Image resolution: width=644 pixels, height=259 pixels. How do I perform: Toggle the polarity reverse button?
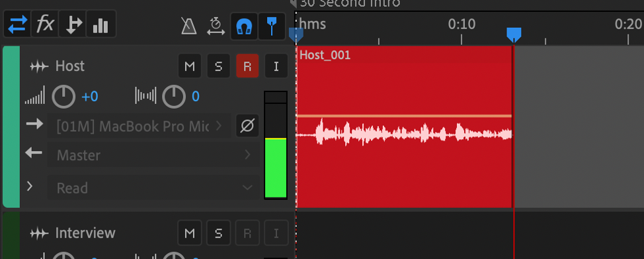(x=247, y=126)
